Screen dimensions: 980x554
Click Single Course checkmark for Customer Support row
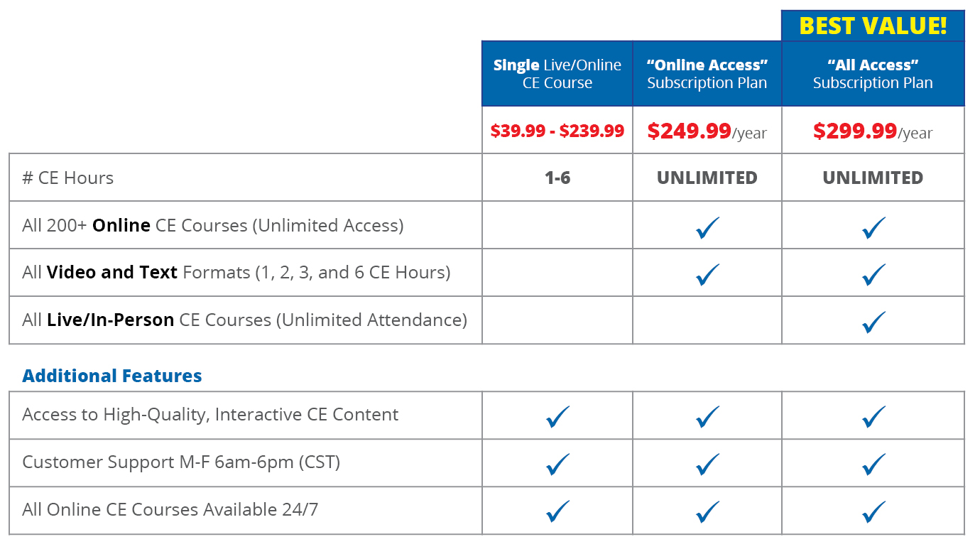click(x=558, y=464)
